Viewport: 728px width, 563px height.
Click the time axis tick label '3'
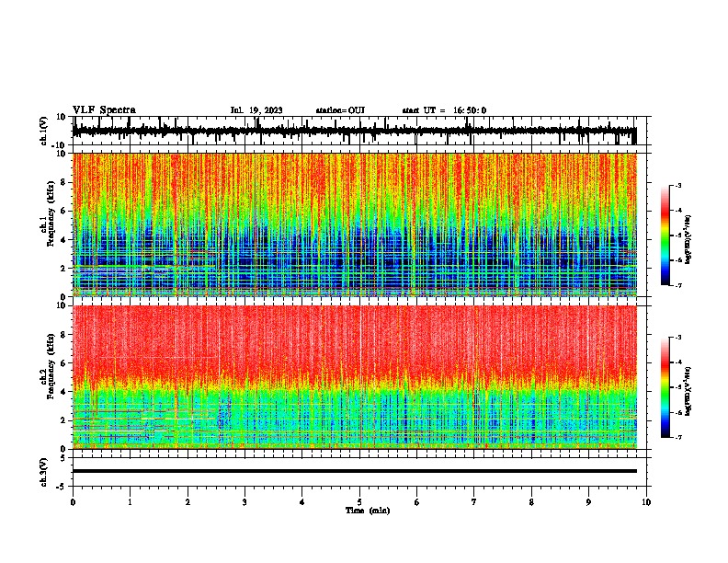coord(245,502)
